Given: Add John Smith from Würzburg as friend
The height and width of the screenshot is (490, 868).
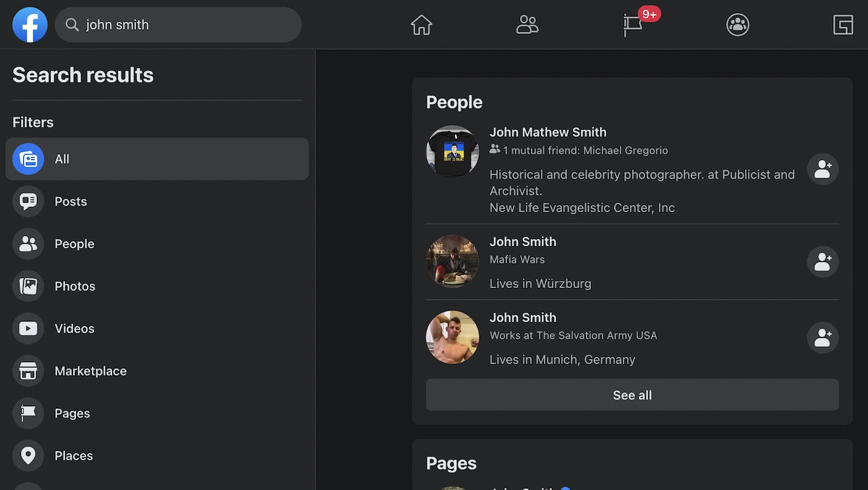Looking at the screenshot, I should click(822, 262).
